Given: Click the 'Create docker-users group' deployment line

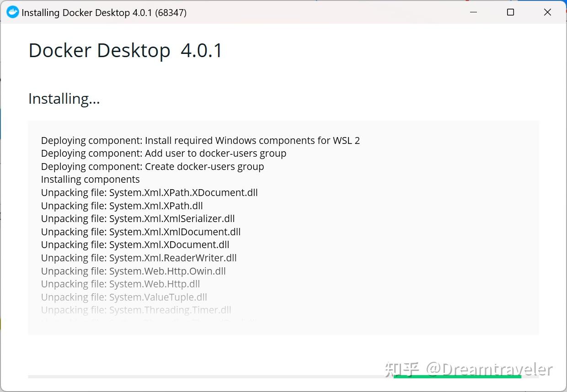Looking at the screenshot, I should 152,166.
